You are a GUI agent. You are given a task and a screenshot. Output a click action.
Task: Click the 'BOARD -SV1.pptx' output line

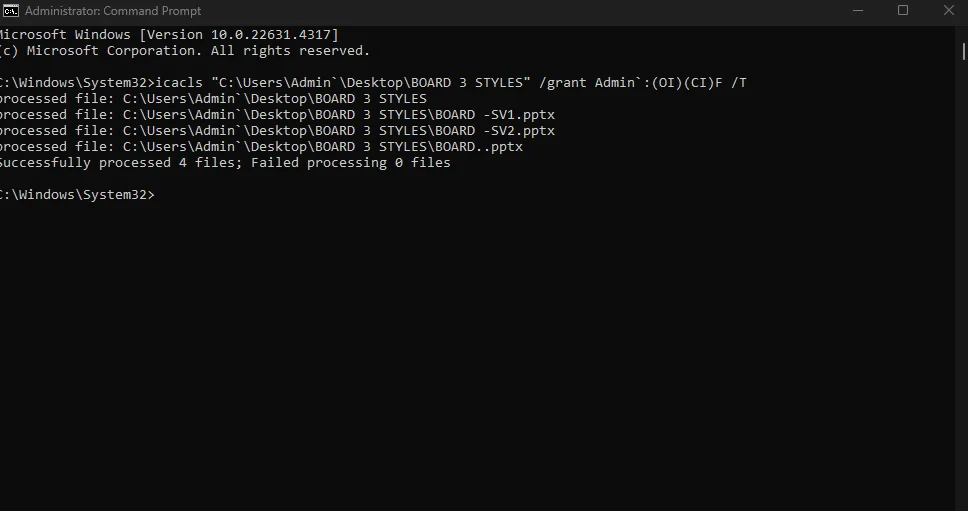(x=277, y=115)
